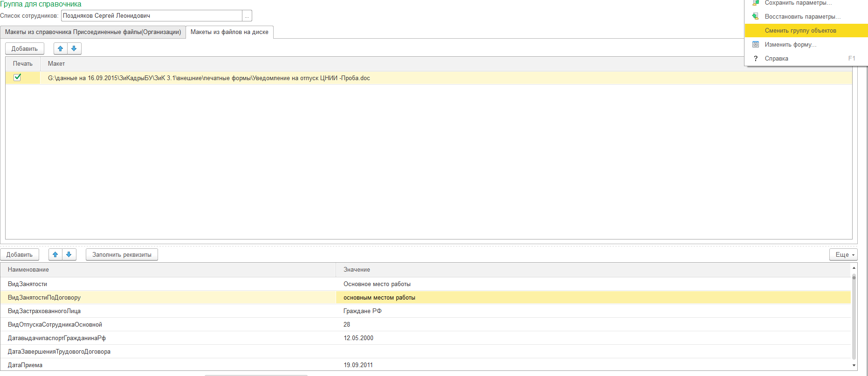Click the move-down arrow in the layouts toolbar

click(x=74, y=48)
